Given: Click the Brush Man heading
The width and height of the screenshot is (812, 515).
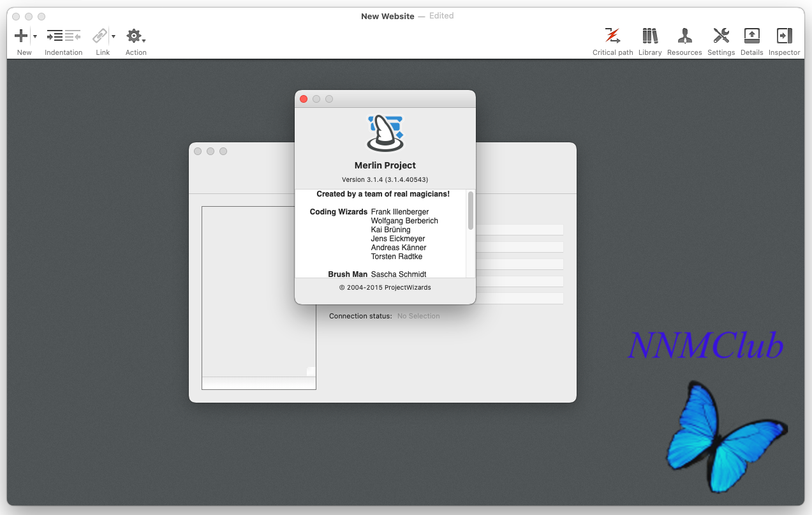Looking at the screenshot, I should 348,274.
